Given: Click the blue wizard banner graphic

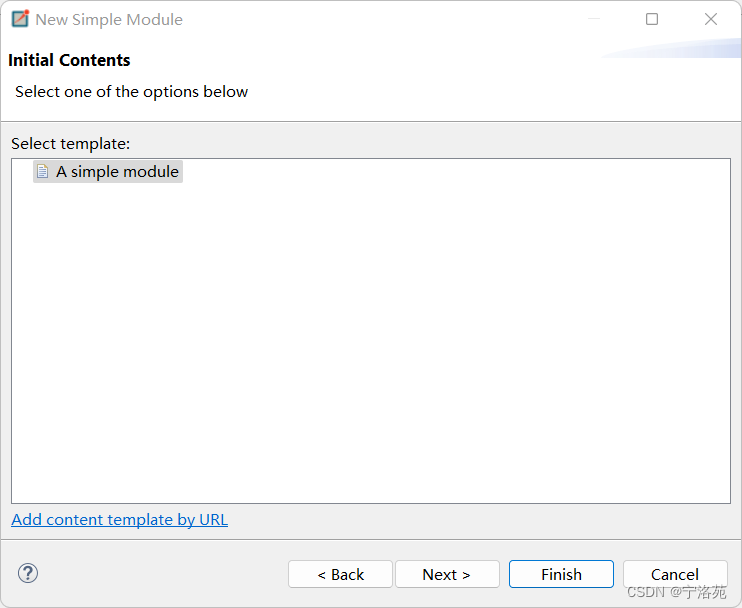Looking at the screenshot, I should click(671, 48).
